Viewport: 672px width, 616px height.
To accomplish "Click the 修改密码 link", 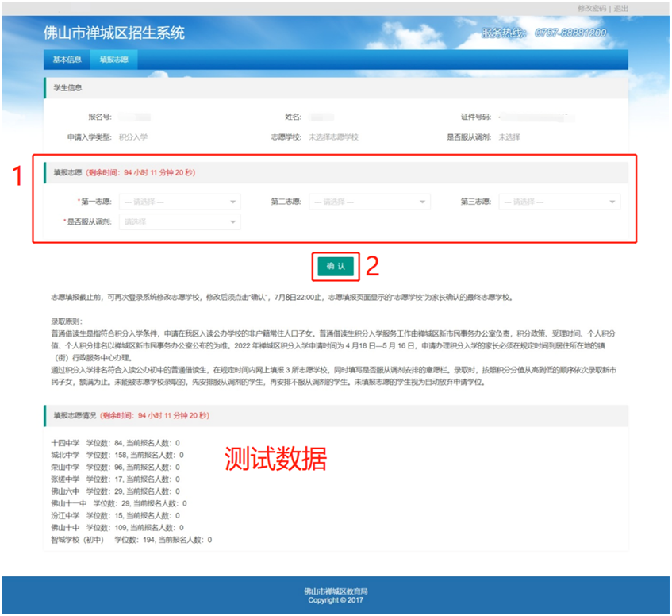I will 591,8.
